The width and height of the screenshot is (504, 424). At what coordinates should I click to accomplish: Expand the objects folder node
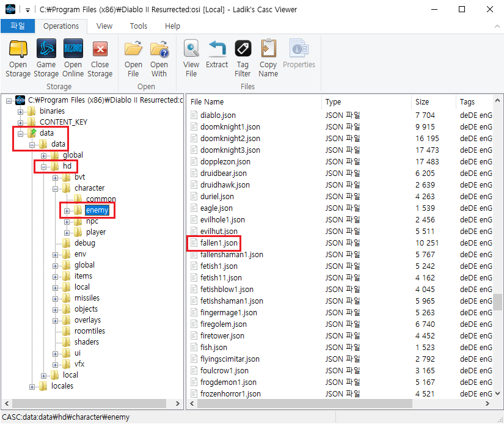pyautogui.click(x=55, y=310)
